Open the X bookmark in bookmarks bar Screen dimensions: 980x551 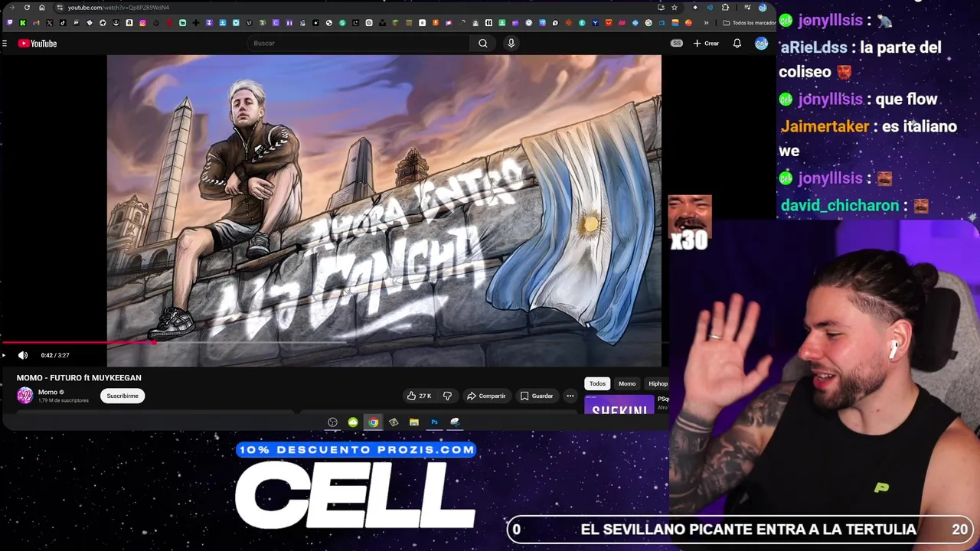50,23
